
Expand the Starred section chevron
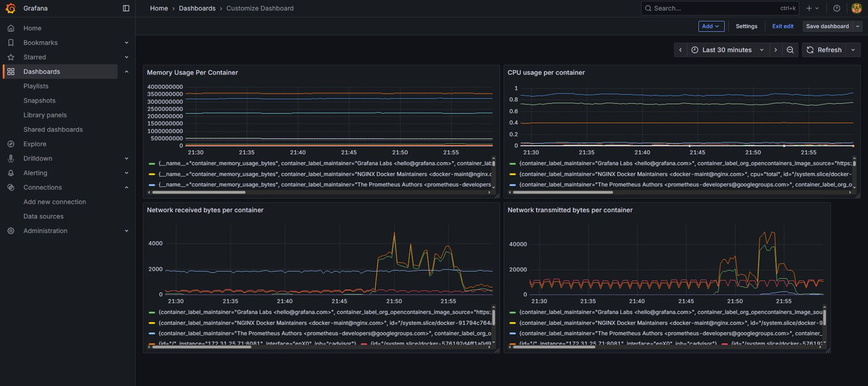tap(126, 57)
